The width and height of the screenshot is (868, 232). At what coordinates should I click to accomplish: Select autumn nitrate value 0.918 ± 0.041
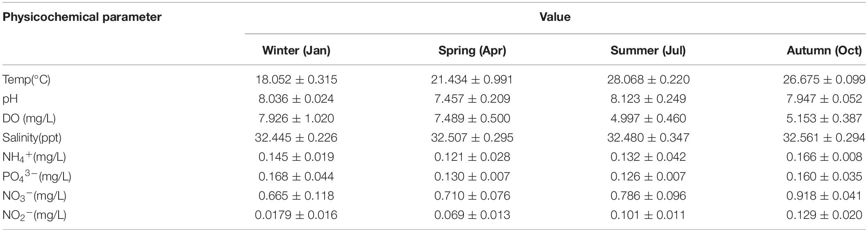(824, 196)
